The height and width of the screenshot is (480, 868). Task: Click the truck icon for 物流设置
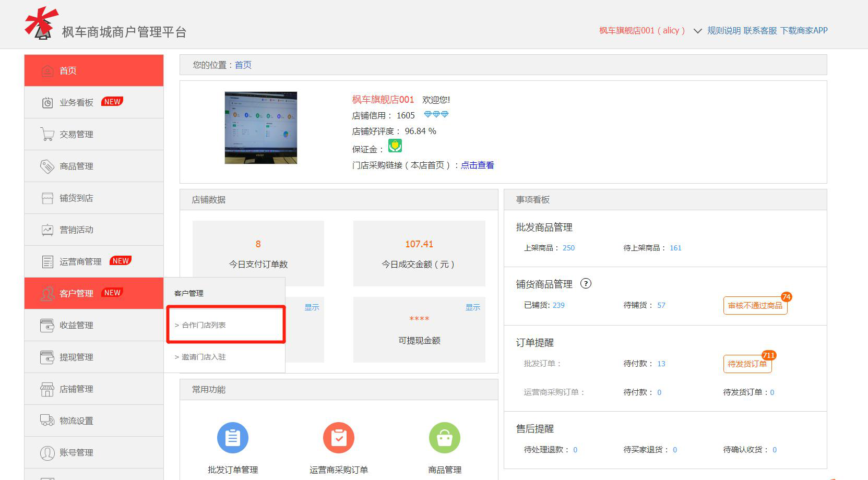click(47, 421)
